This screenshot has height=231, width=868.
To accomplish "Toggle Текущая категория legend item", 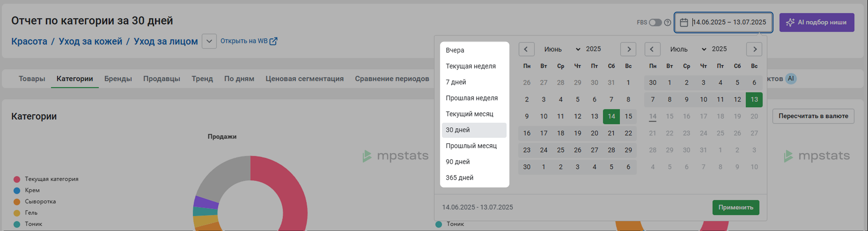I will pos(46,179).
